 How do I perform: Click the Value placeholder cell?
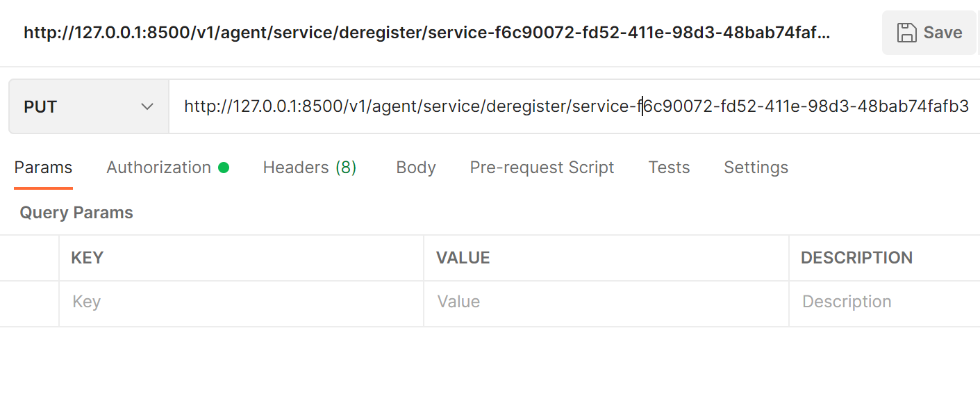(x=606, y=302)
